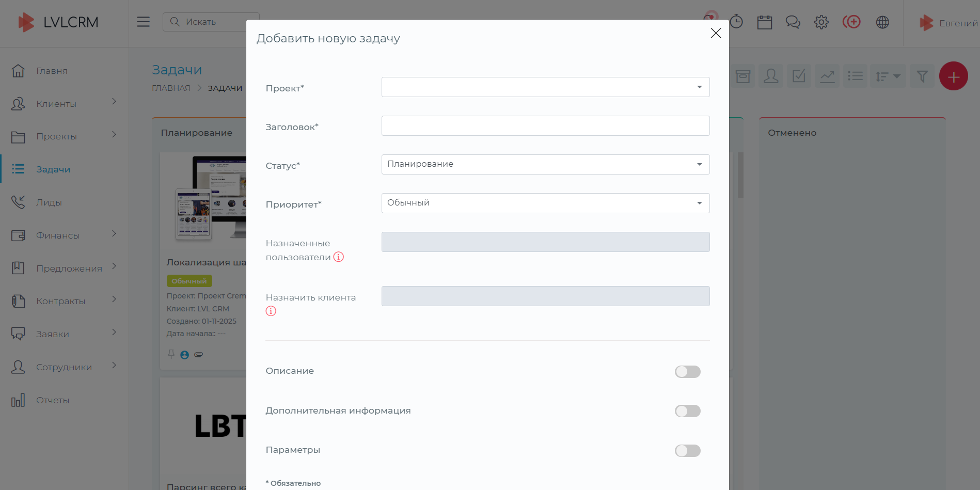The width and height of the screenshot is (980, 490).
Task: Open the settings gear icon
Action: [x=821, y=22]
